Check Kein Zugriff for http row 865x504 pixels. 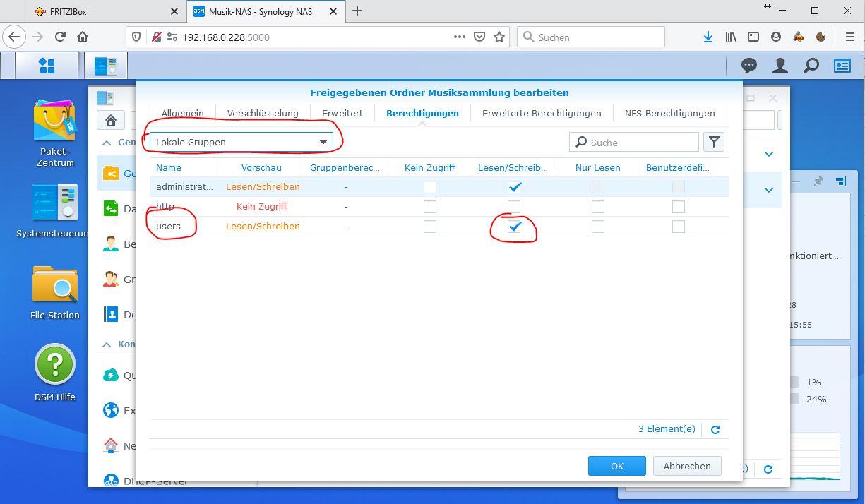pos(430,207)
